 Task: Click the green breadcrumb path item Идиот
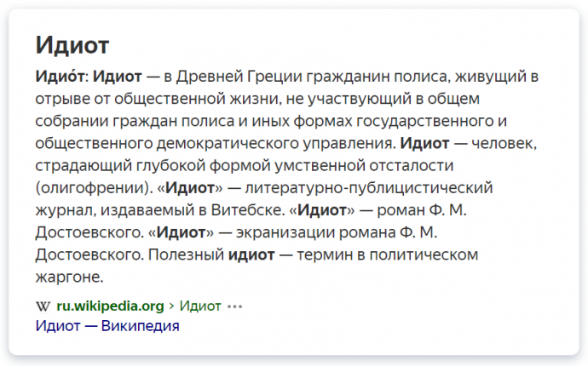click(200, 306)
